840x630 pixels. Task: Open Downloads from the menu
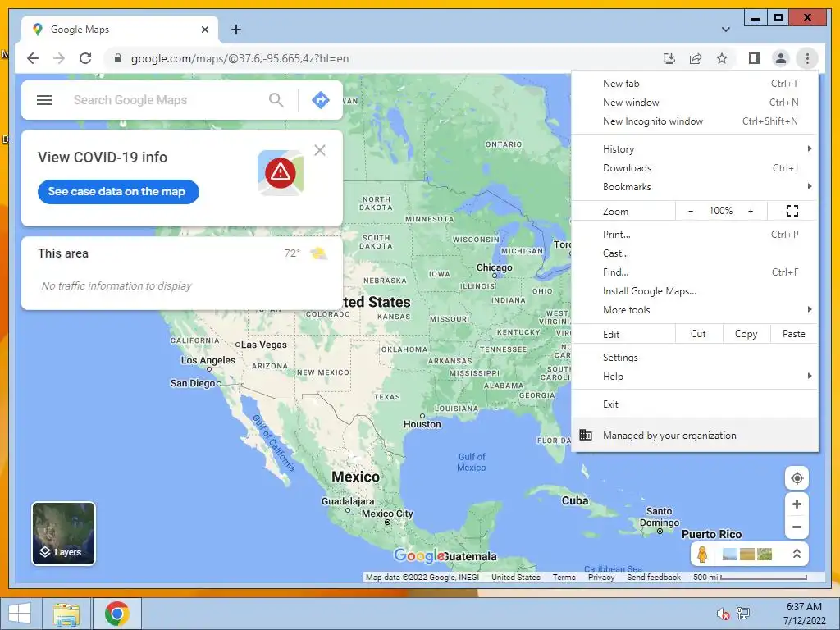coord(695,168)
